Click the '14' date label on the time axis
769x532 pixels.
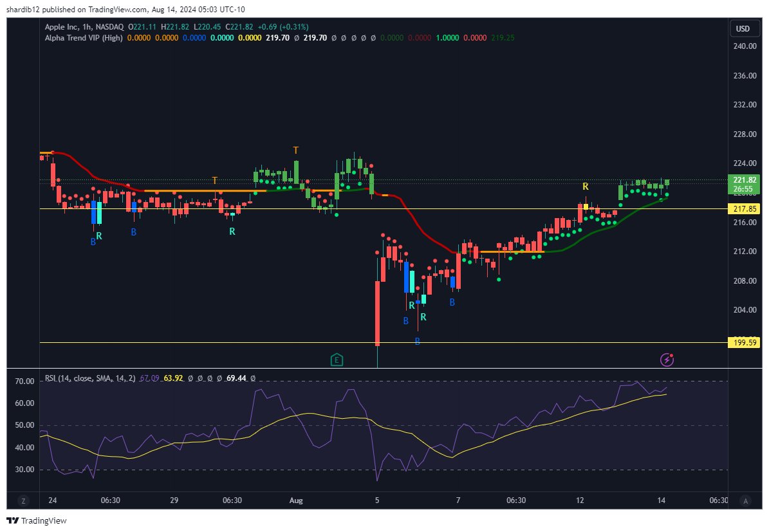click(x=661, y=500)
